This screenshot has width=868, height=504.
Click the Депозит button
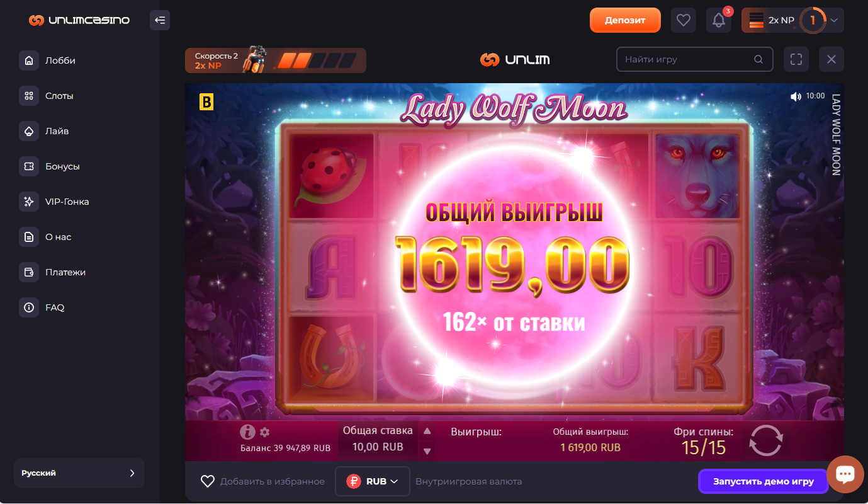(625, 20)
